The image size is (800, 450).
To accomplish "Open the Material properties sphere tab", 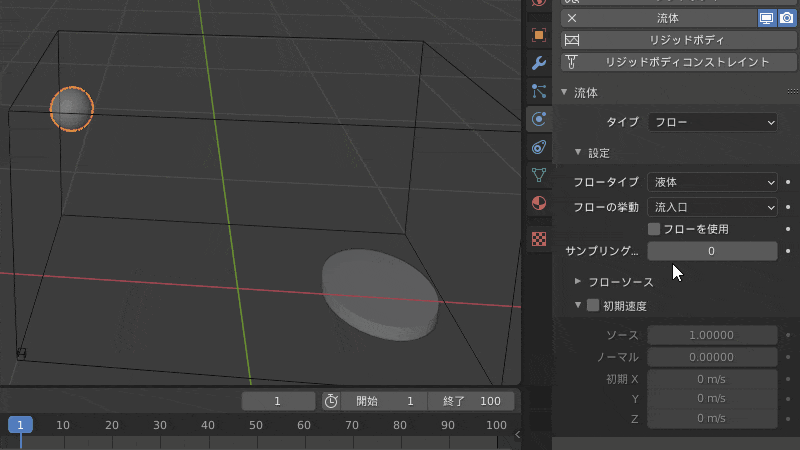I will tap(538, 203).
